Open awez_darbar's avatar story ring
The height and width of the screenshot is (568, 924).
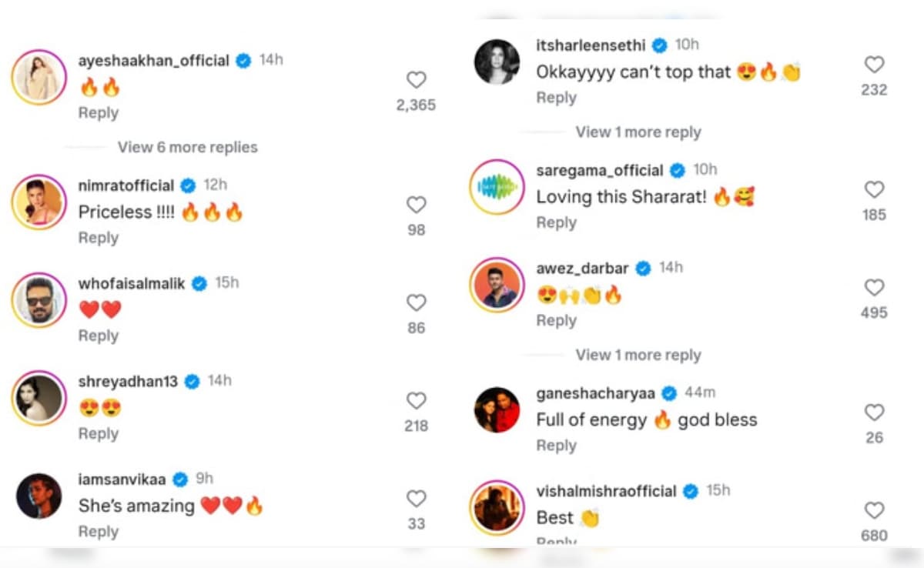click(x=497, y=285)
